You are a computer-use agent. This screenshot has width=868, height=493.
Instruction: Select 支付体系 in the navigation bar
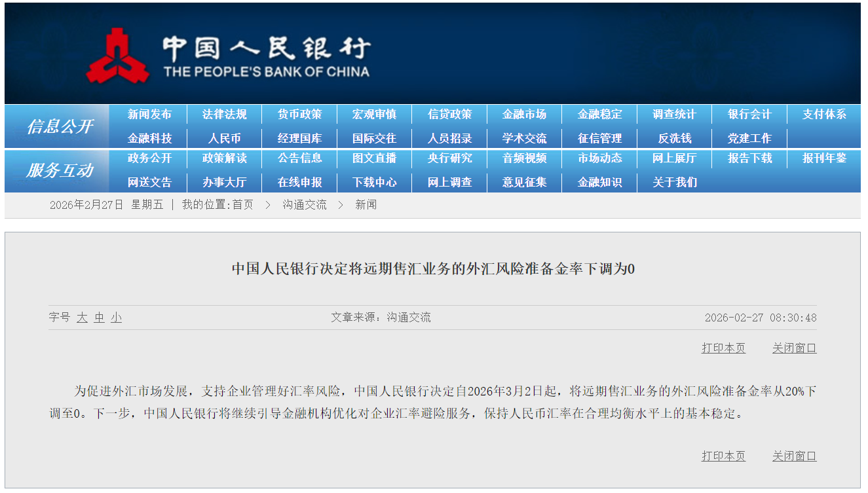[824, 115]
